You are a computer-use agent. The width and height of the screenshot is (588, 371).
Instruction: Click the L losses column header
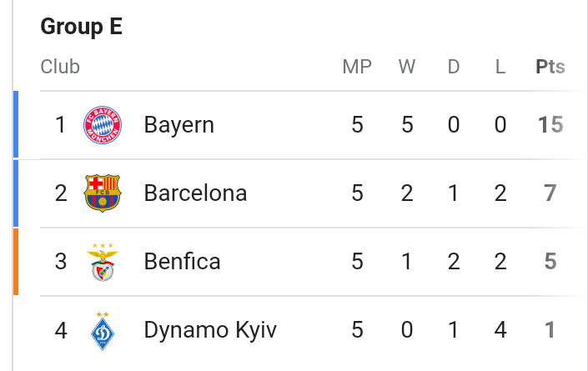pyautogui.click(x=500, y=67)
